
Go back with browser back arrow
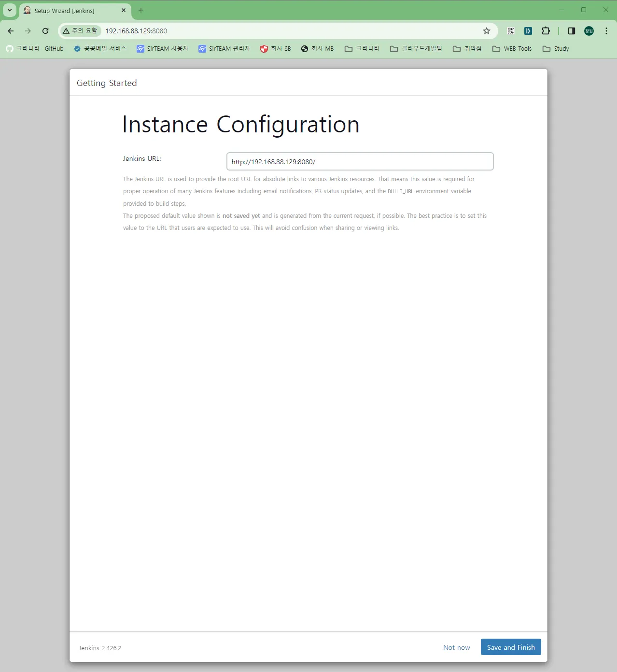(x=11, y=31)
